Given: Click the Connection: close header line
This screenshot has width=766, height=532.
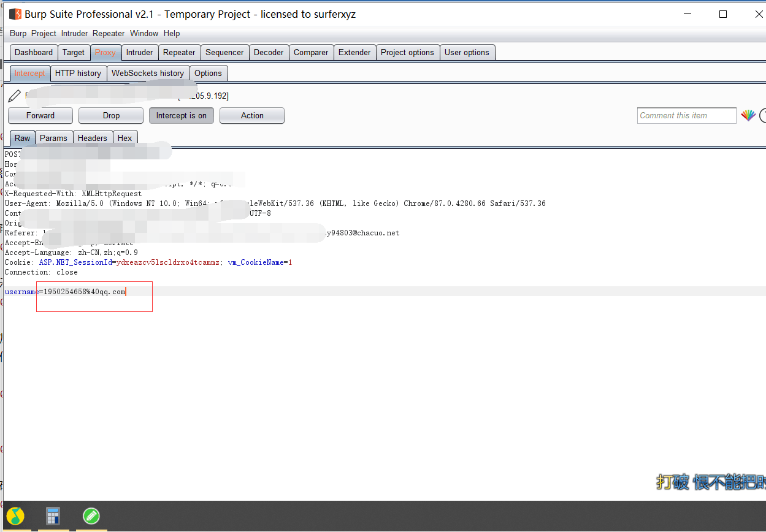Looking at the screenshot, I should (x=41, y=272).
